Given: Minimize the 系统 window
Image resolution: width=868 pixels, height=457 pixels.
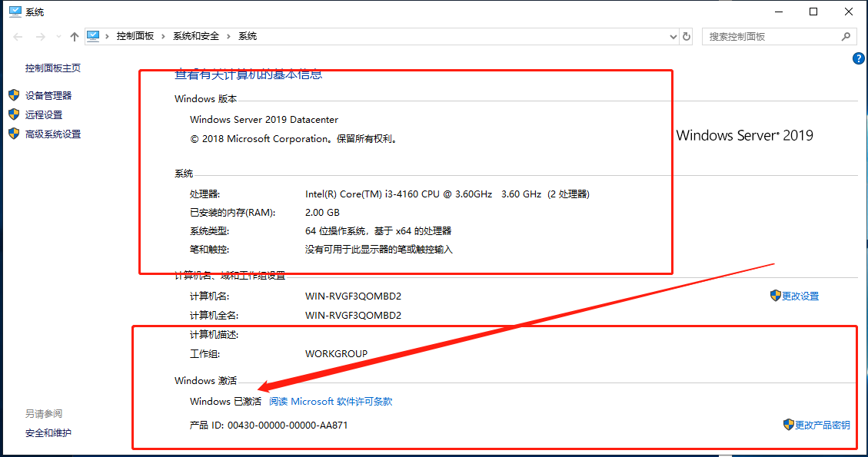Looking at the screenshot, I should click(778, 12).
